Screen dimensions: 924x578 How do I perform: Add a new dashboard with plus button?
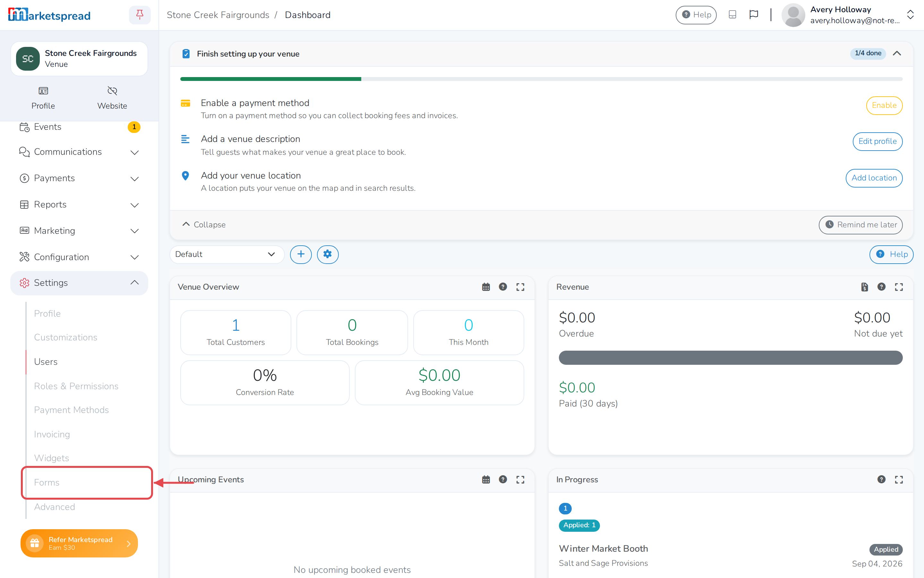click(x=301, y=254)
